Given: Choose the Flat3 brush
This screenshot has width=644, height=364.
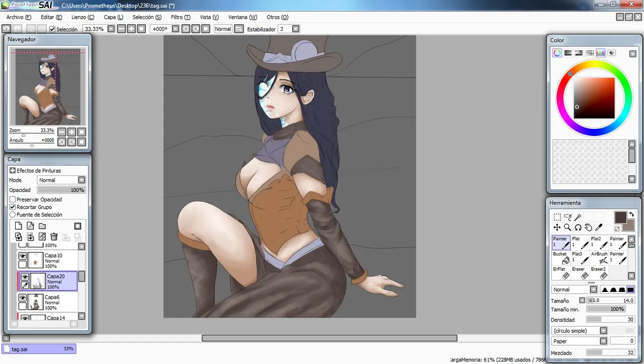Looking at the screenshot, I should coord(580,258).
